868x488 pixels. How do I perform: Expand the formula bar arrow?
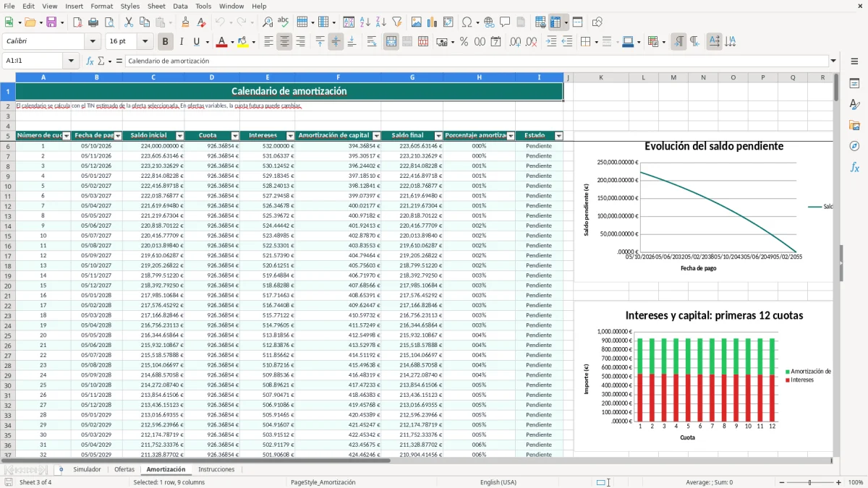tap(833, 61)
